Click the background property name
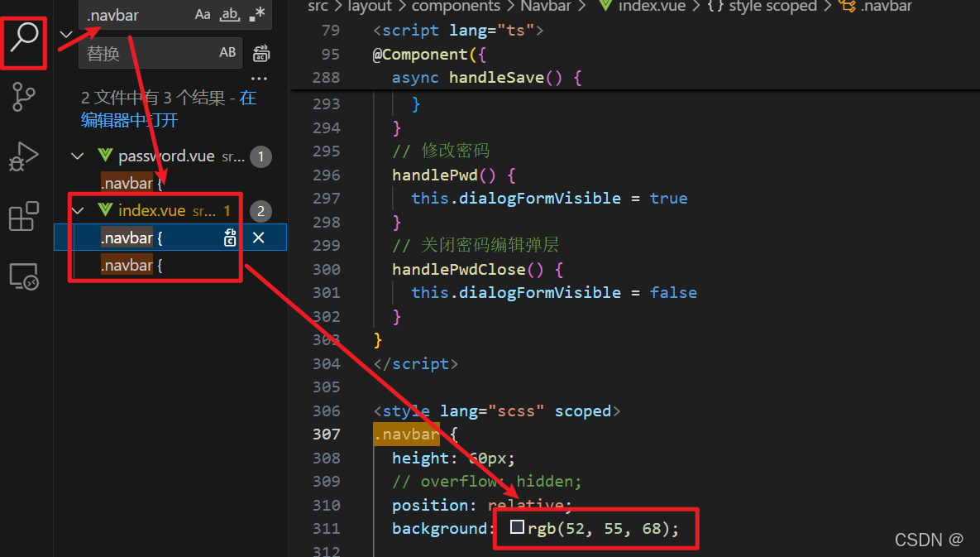 coord(439,528)
